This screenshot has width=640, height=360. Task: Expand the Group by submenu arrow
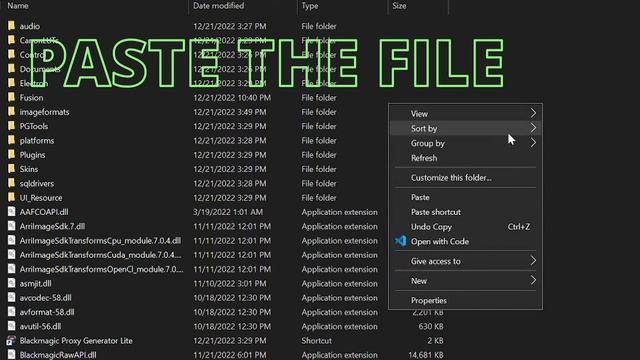click(x=533, y=142)
